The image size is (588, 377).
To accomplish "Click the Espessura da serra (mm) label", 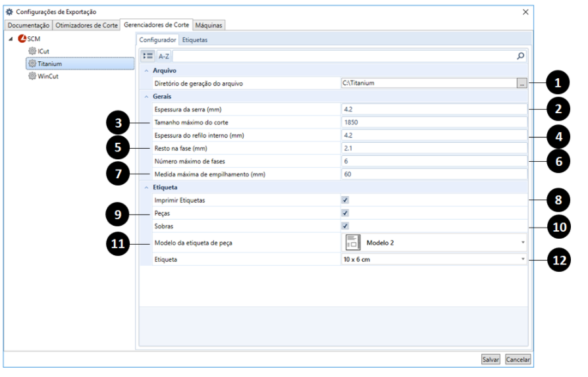I will (188, 109).
